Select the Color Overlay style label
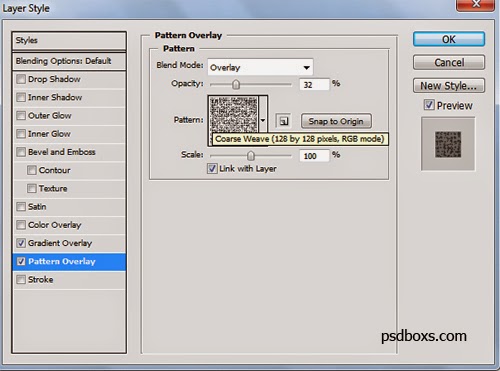 tap(55, 225)
